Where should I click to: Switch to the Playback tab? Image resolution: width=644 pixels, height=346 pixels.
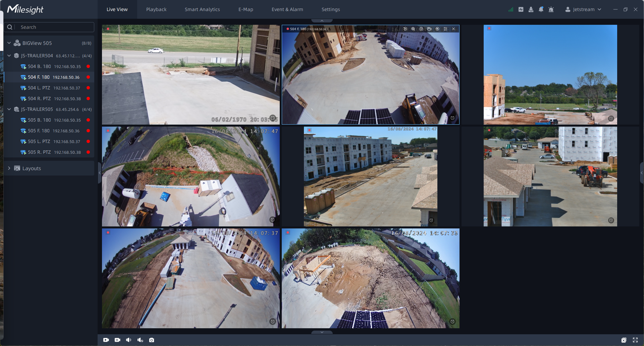tap(156, 9)
